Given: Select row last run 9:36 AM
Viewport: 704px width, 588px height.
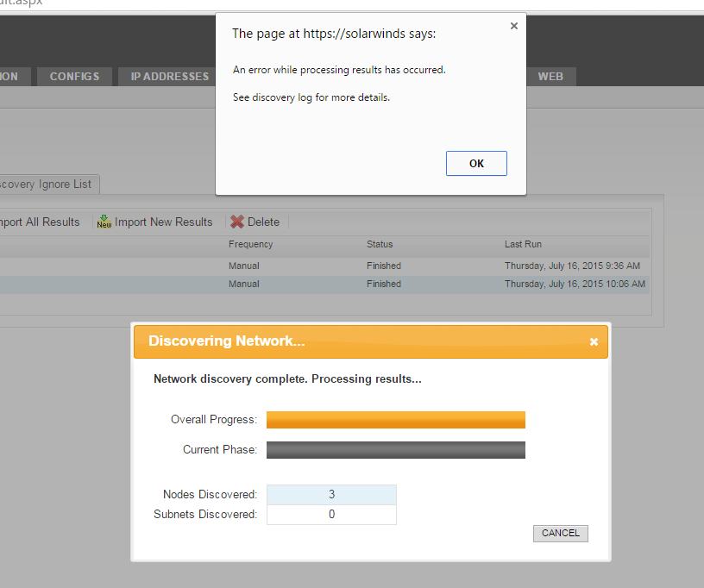Looking at the screenshot, I should click(x=324, y=266).
